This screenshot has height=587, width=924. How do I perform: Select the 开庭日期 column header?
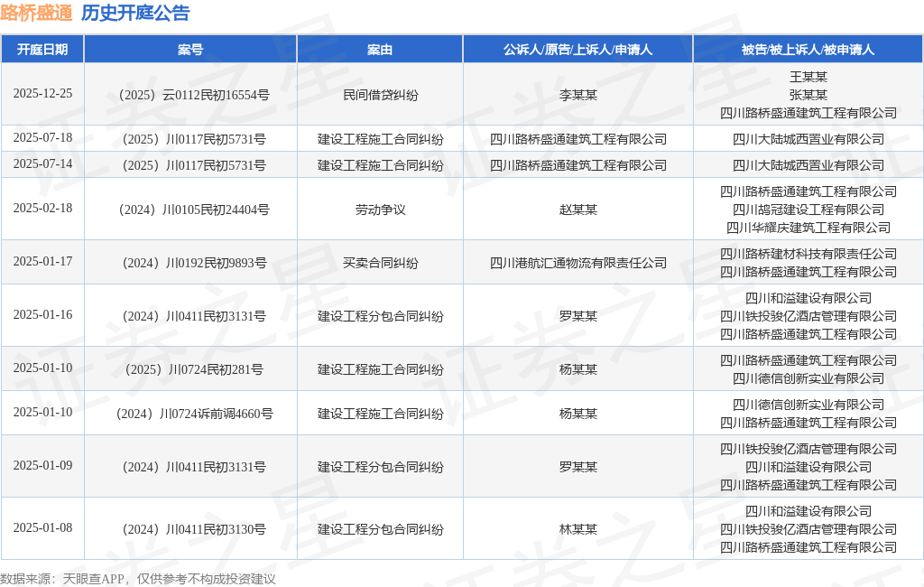(42, 50)
